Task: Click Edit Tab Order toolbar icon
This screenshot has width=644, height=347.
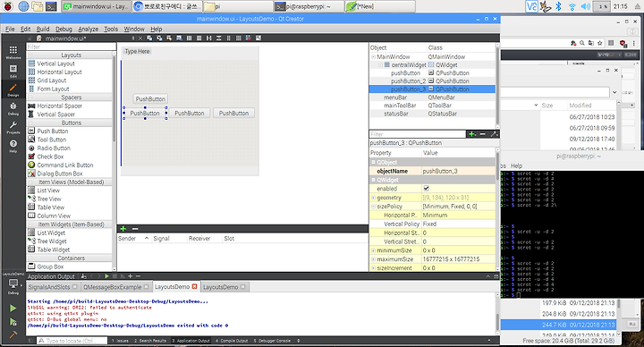Action: click(179, 38)
